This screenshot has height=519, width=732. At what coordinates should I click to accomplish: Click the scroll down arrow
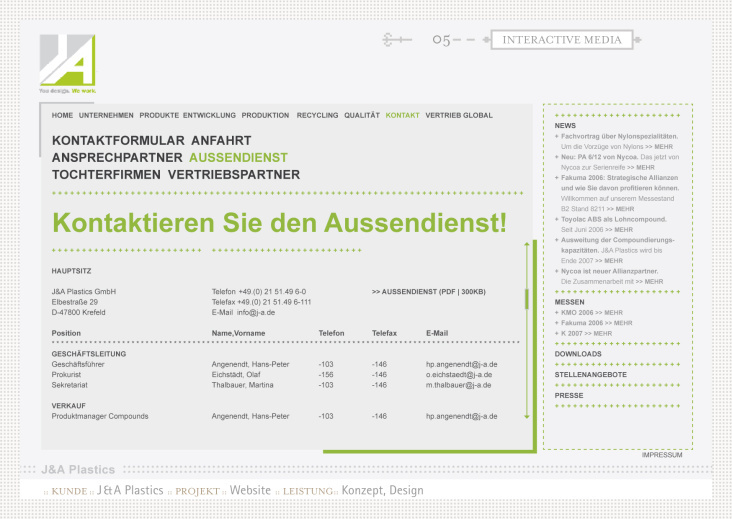[526, 414]
